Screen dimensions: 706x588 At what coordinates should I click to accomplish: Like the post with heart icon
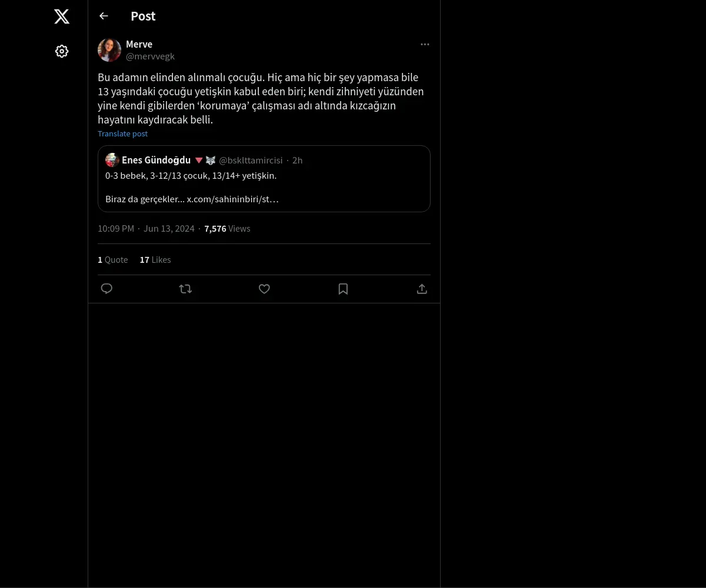pos(264,289)
